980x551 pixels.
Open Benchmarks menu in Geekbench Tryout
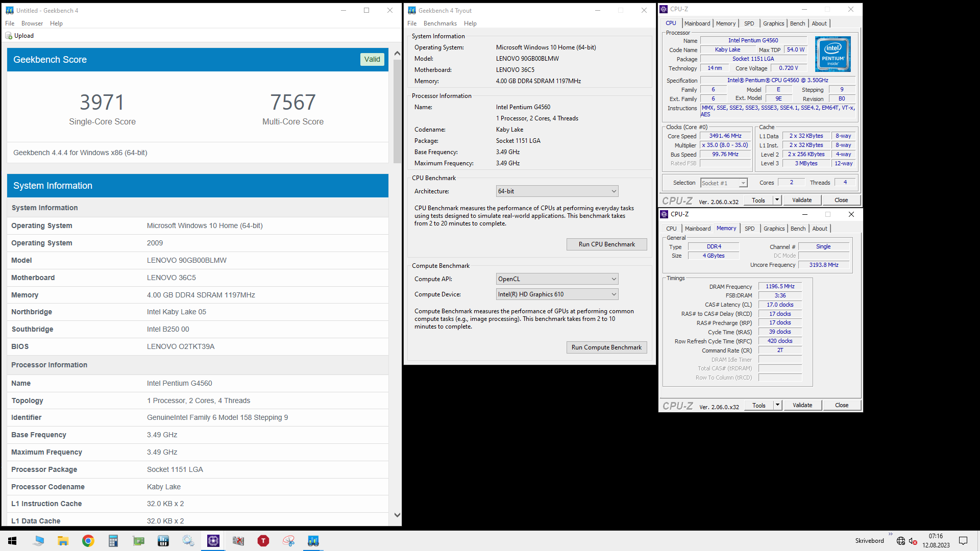(x=440, y=23)
